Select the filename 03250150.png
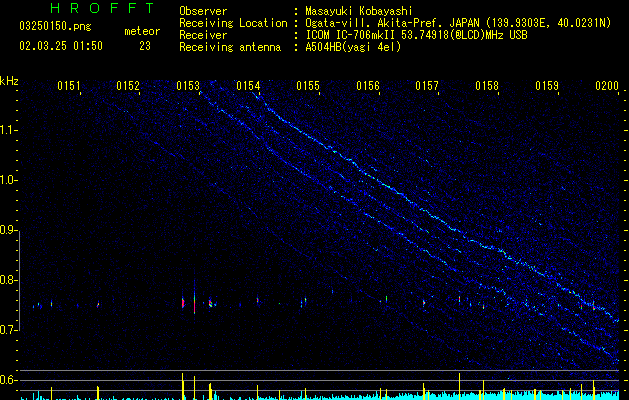629x400 pixels. [x=55, y=27]
